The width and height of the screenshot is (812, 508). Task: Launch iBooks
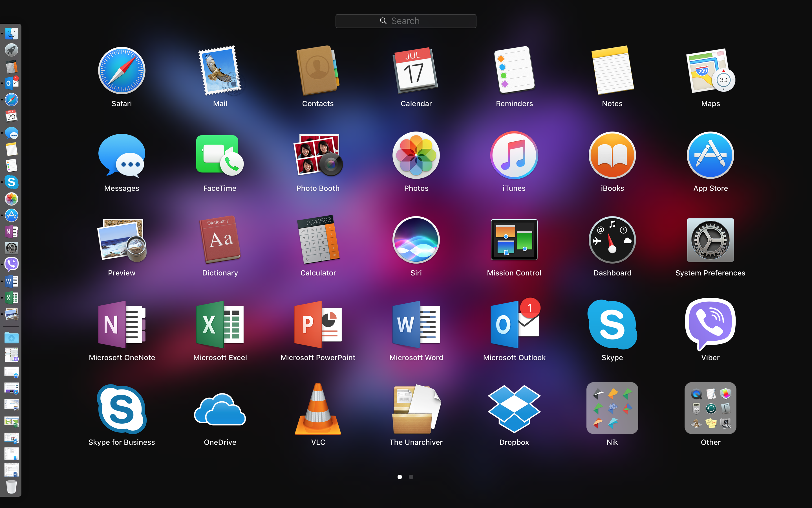pos(612,155)
